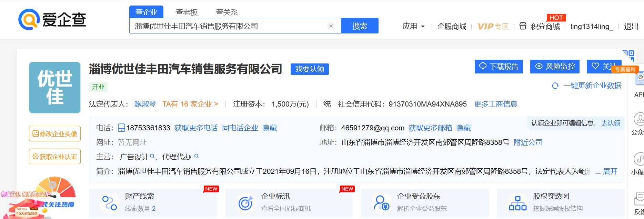
Task: Clear the search box text
Action: coord(331,26)
